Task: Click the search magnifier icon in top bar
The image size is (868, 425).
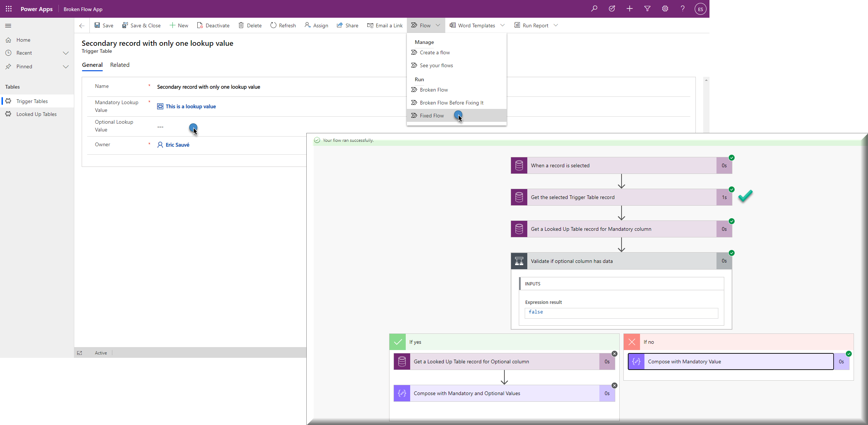Action: pyautogui.click(x=594, y=8)
